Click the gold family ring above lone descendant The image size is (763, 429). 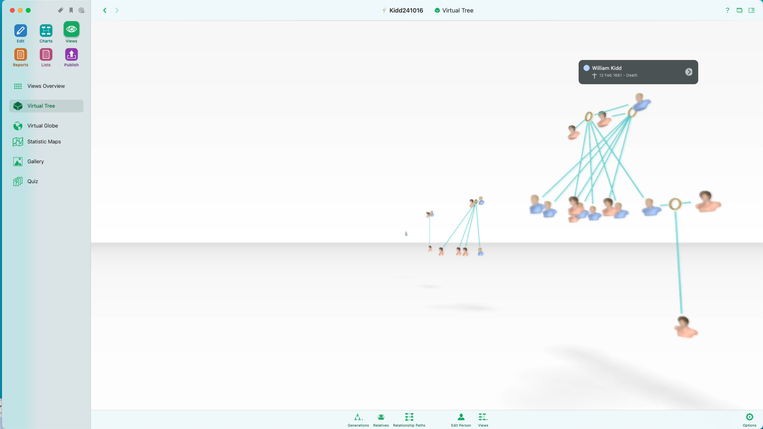coord(675,204)
